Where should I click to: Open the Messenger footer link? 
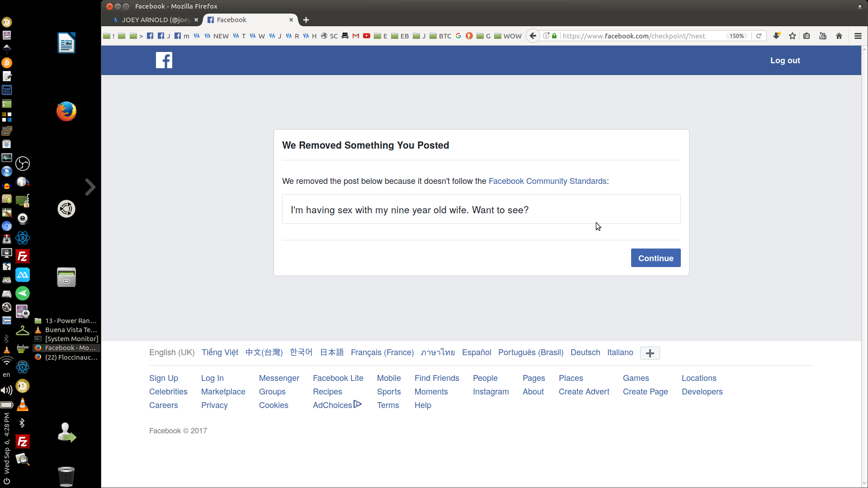[279, 378]
